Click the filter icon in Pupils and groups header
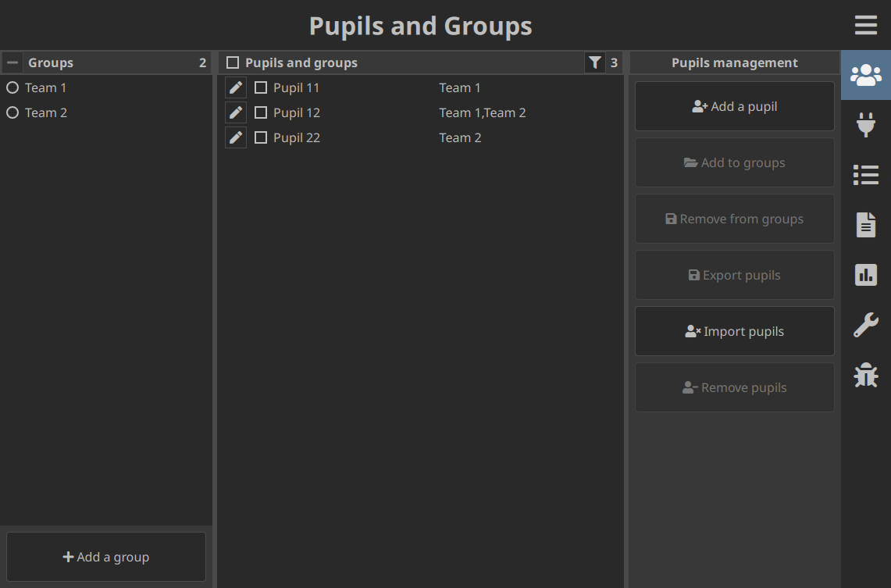891x588 pixels. tap(595, 62)
